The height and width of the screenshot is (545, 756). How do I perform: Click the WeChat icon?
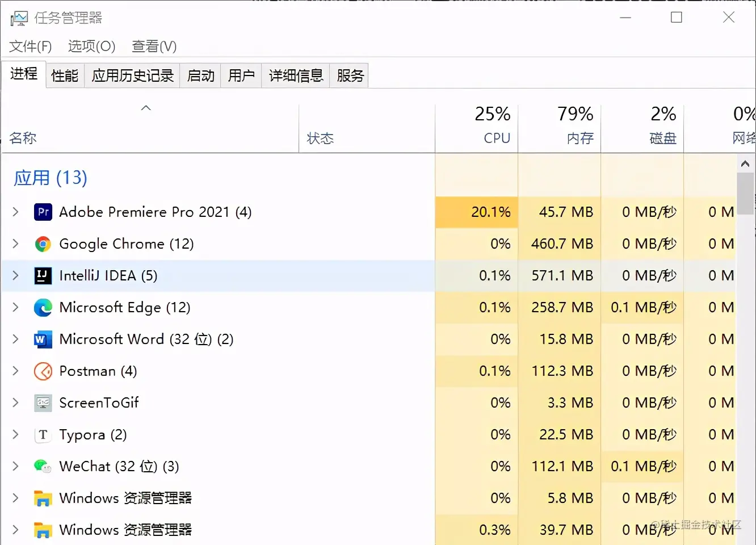[x=43, y=466]
